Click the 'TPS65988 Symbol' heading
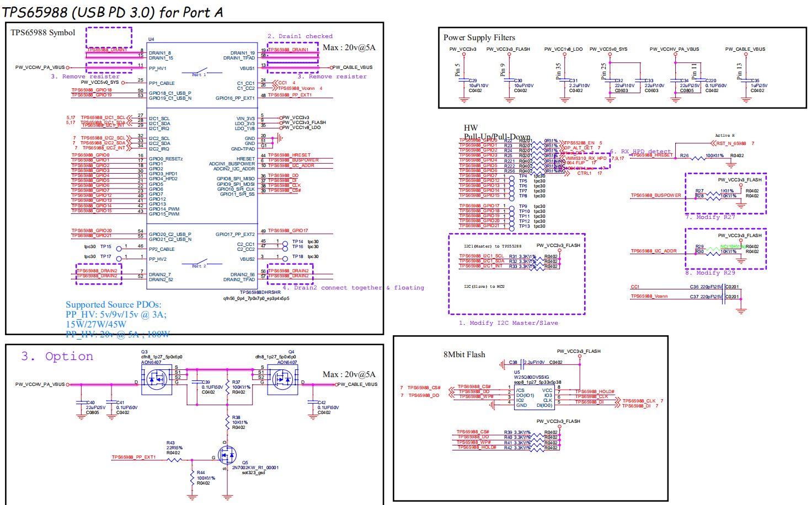The image size is (812, 505). (43, 33)
